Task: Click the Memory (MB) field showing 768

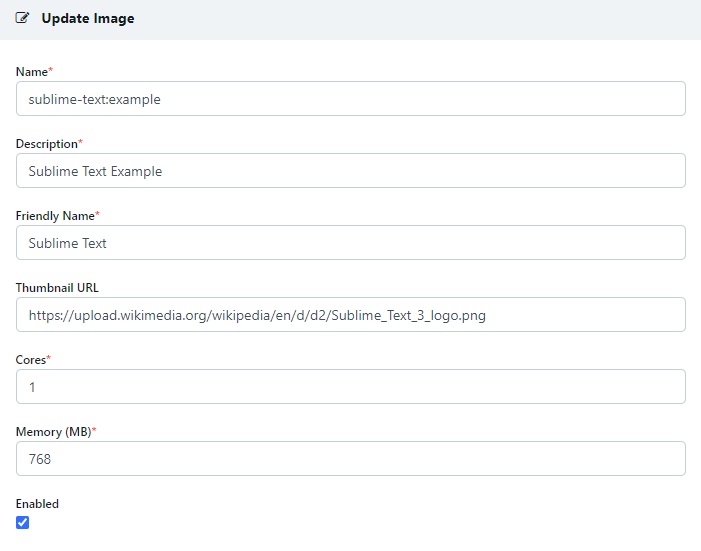Action: [350, 459]
